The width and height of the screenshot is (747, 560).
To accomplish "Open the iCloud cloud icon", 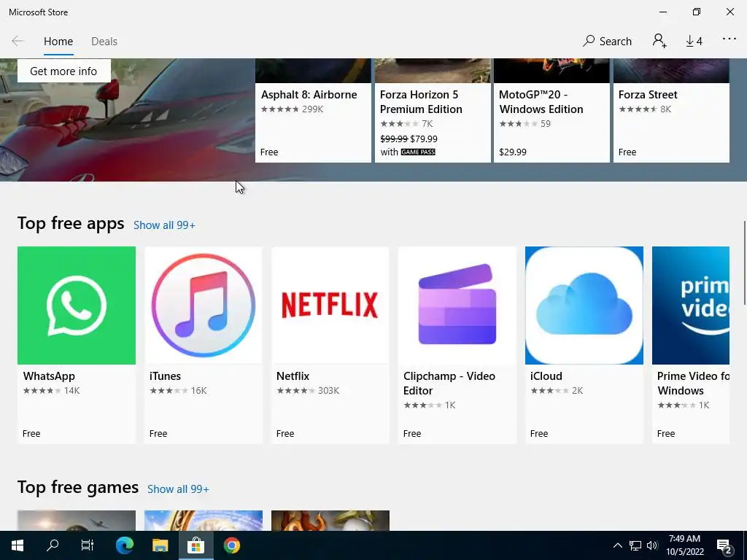I will click(x=584, y=306).
